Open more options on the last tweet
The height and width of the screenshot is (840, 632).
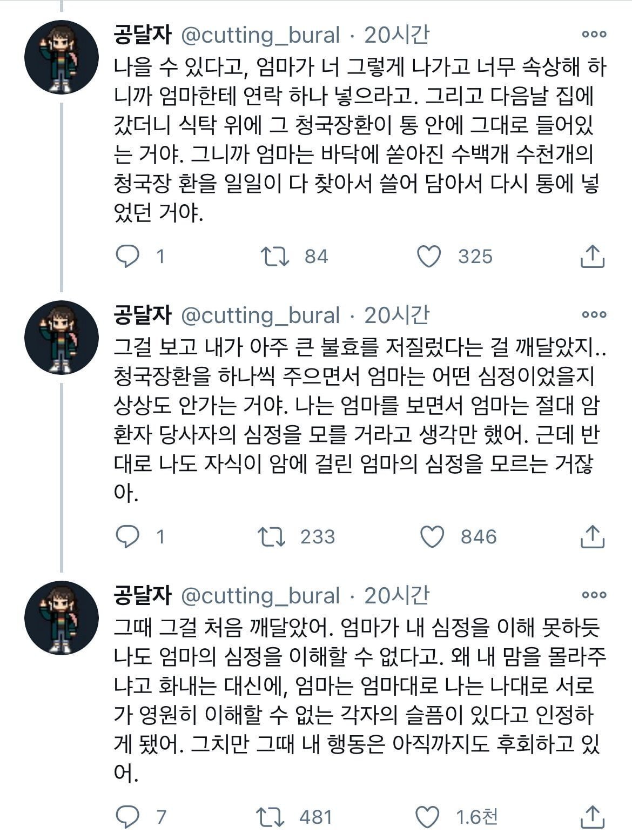pyautogui.click(x=594, y=595)
